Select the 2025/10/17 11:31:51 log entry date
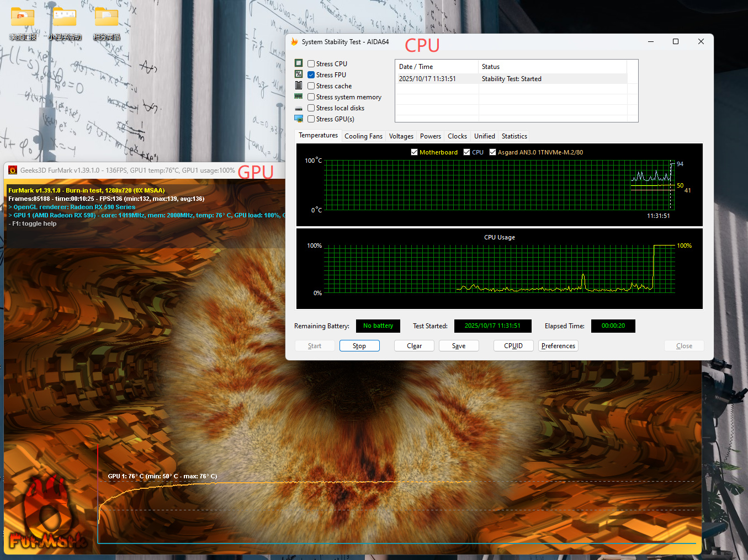The width and height of the screenshot is (748, 560). (x=427, y=79)
